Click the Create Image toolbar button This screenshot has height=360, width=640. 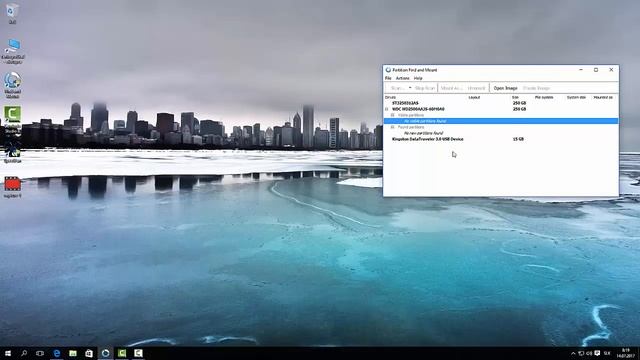point(536,88)
